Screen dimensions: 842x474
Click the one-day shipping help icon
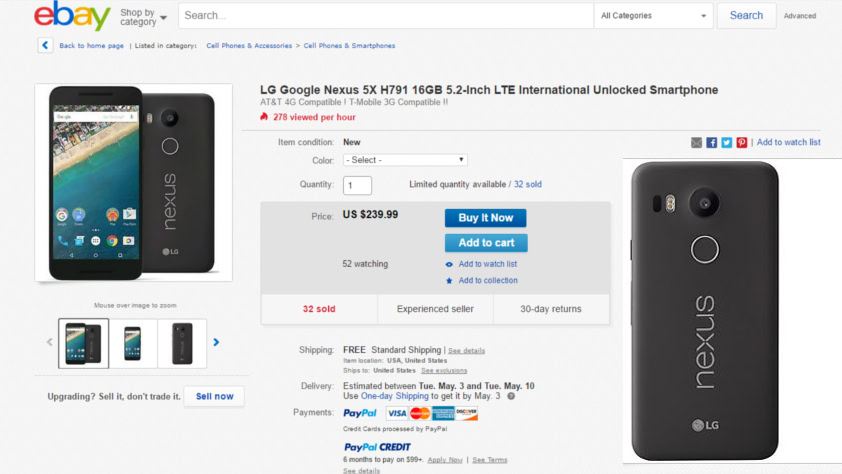pyautogui.click(x=511, y=396)
